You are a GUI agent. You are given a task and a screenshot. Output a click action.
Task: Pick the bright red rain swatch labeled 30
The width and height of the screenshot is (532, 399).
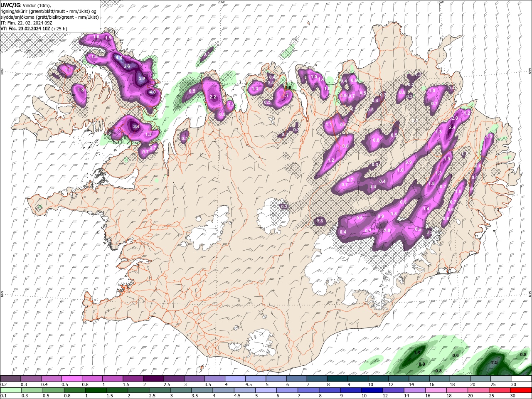pyautogui.click(x=521, y=390)
